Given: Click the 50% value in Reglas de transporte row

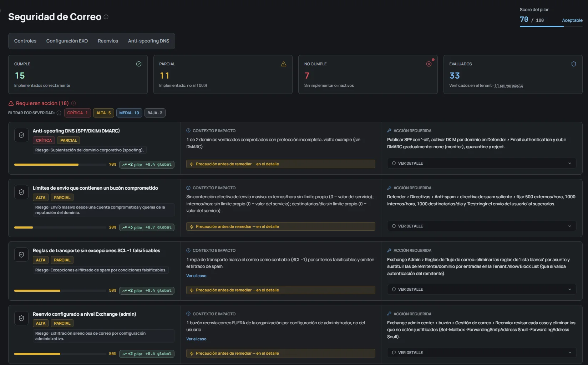Looking at the screenshot, I should [x=113, y=291].
